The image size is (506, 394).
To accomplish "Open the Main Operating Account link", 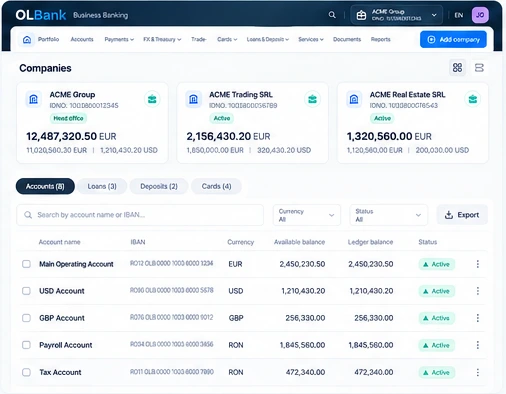I will pyautogui.click(x=76, y=264).
